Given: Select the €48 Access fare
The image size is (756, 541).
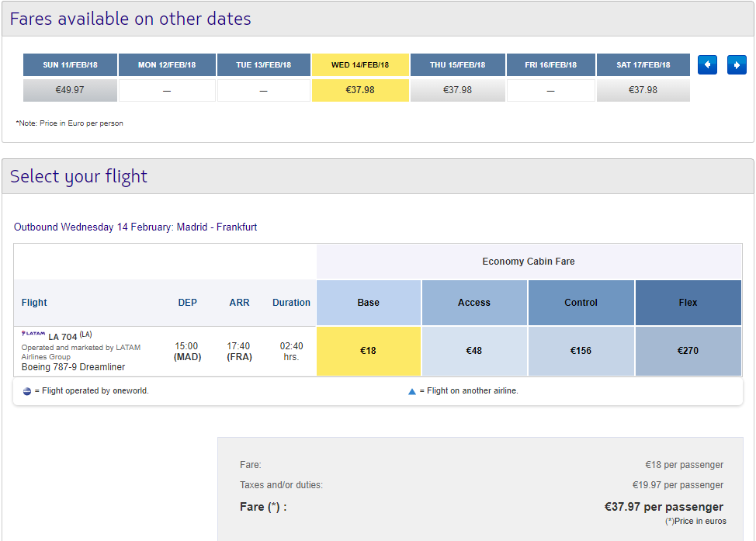Looking at the screenshot, I should [x=474, y=351].
